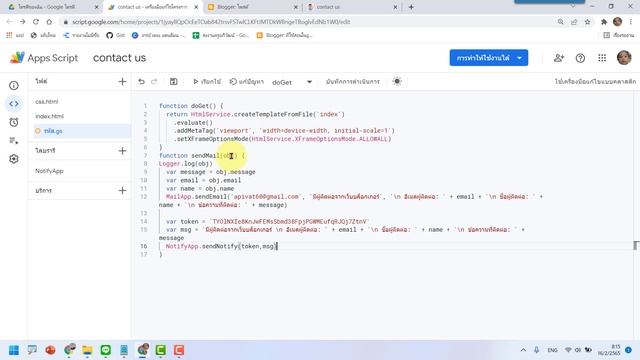This screenshot has width=640, height=360.
Task: Run the selected function
Action: 207,82
